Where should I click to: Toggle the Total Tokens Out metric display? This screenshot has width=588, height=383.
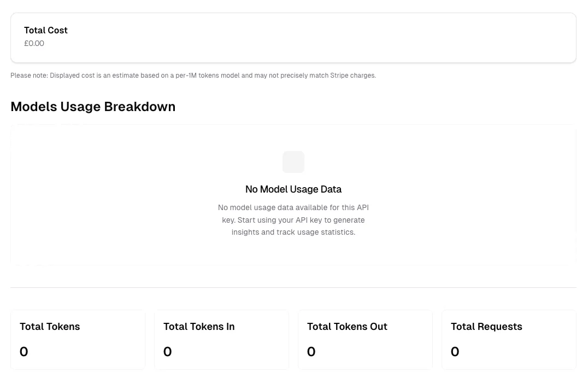coord(365,339)
